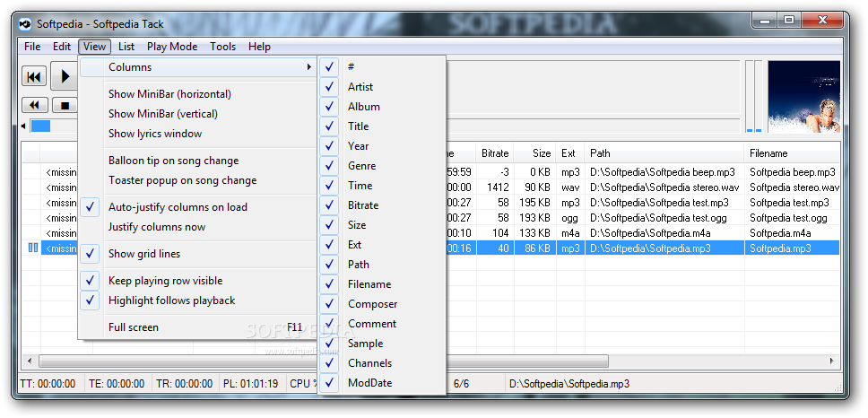Click the blue seek position slider

pos(40,126)
